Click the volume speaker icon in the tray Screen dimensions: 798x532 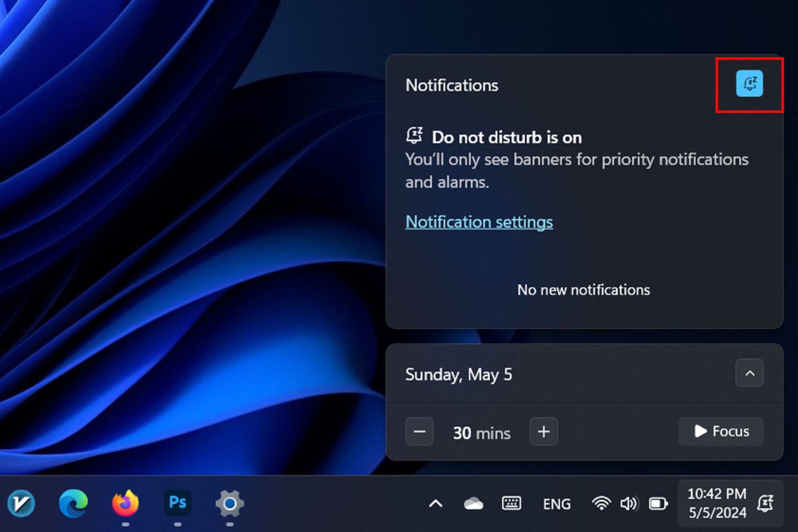pyautogui.click(x=628, y=504)
